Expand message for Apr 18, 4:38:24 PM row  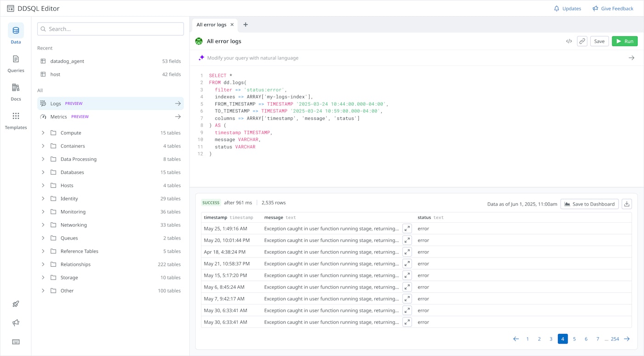coord(407,252)
